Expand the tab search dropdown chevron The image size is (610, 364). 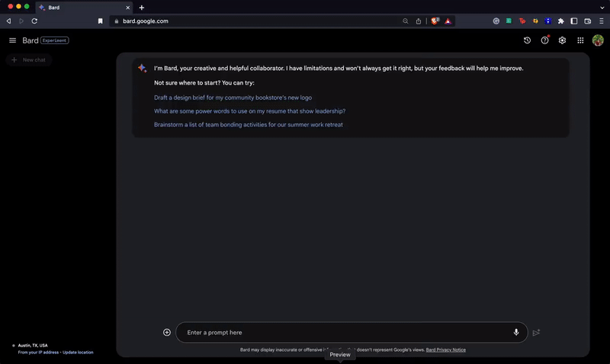pos(602,8)
